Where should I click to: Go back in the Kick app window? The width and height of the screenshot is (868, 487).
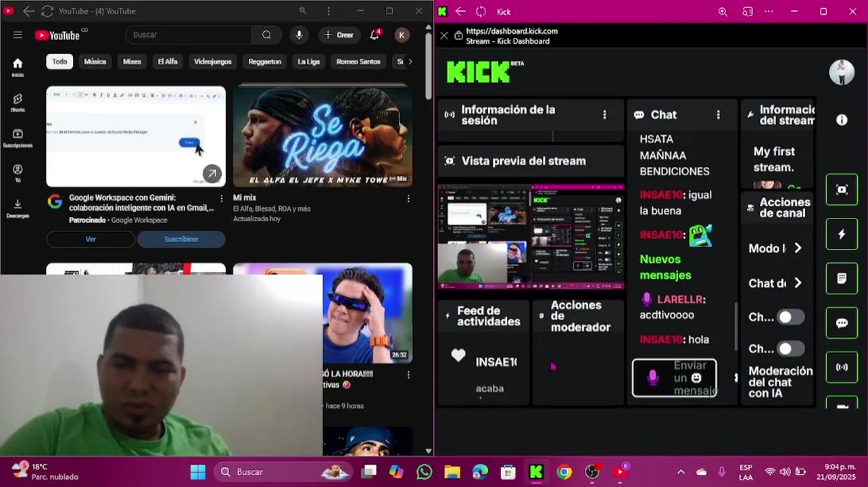pyautogui.click(x=460, y=11)
